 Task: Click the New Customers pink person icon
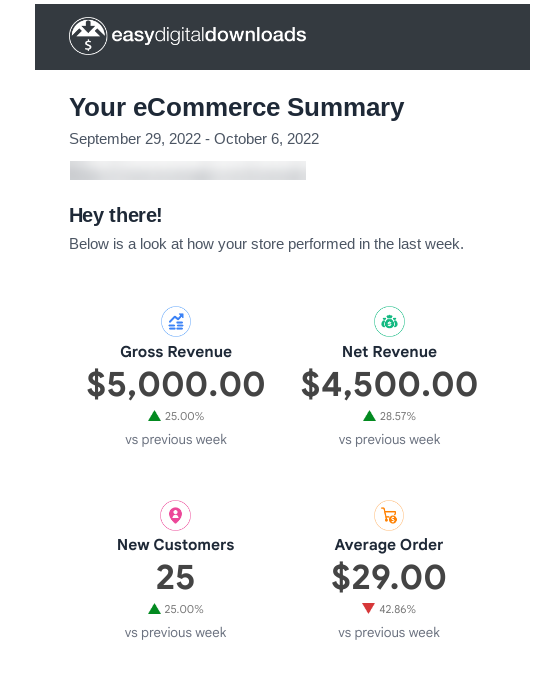(x=175, y=515)
